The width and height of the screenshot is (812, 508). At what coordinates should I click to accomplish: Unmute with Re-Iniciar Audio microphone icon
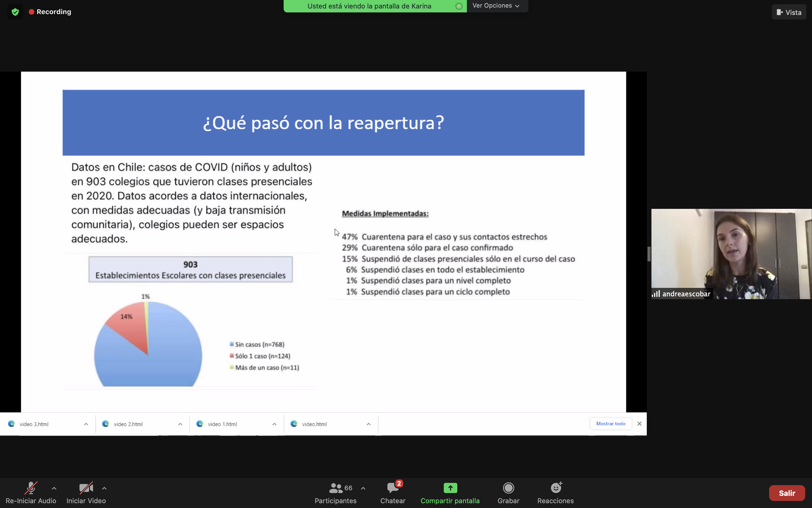coord(30,488)
